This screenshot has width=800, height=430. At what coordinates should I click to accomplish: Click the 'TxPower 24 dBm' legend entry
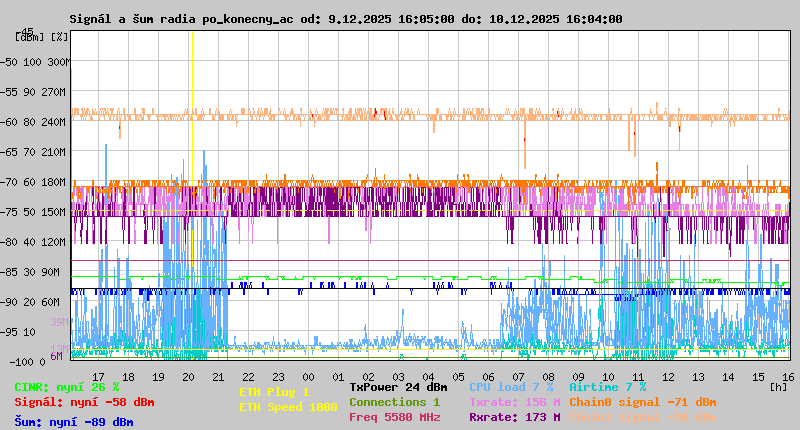pyautogui.click(x=398, y=387)
